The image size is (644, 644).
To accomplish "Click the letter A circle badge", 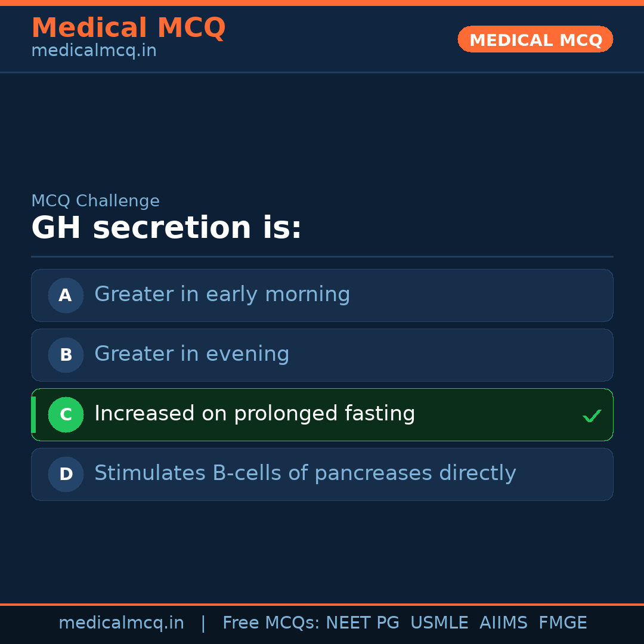I will 66,295.
